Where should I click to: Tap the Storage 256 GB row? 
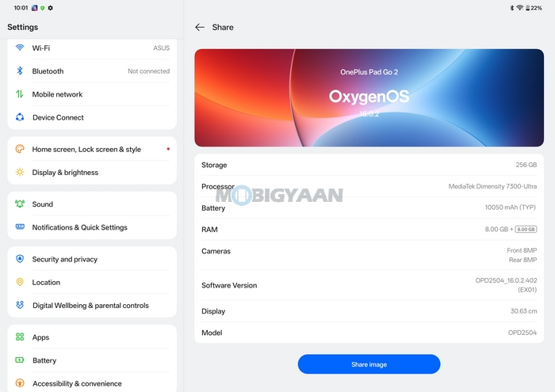(x=369, y=165)
